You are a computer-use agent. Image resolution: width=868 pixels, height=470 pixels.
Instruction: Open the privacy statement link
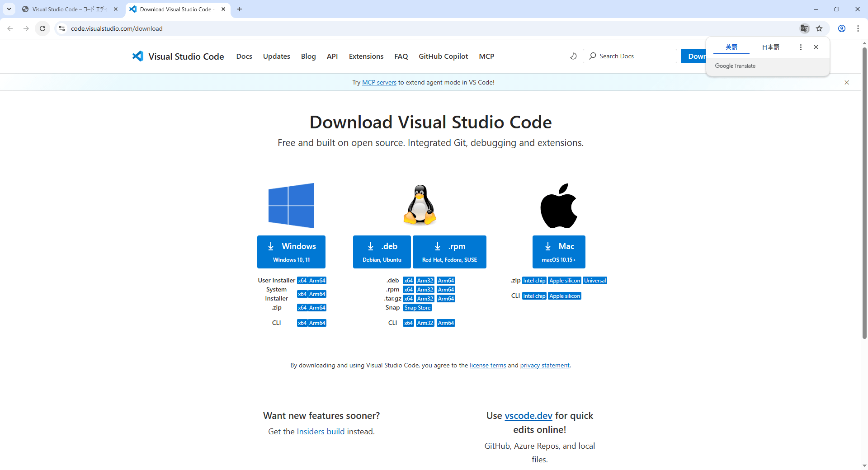coord(545,365)
